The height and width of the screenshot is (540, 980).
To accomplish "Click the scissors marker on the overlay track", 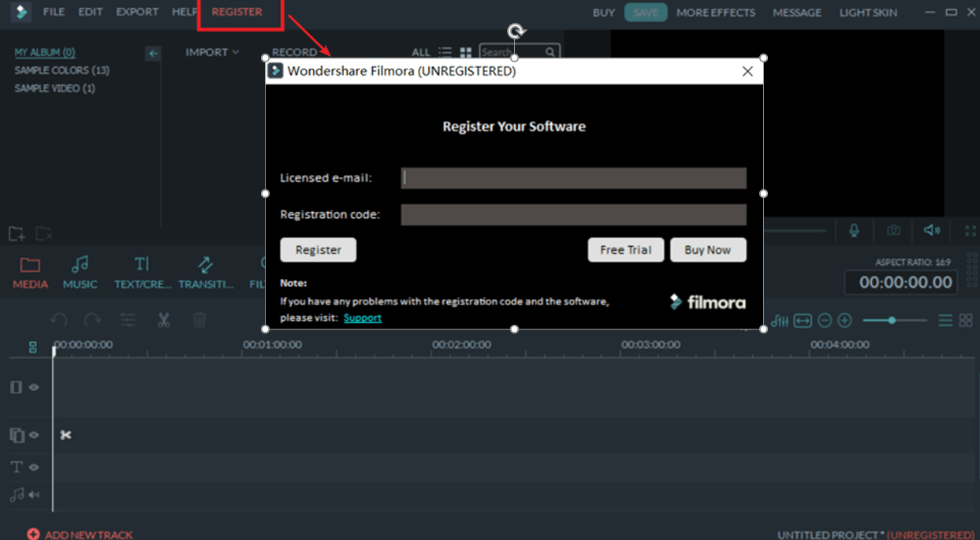I will point(65,435).
